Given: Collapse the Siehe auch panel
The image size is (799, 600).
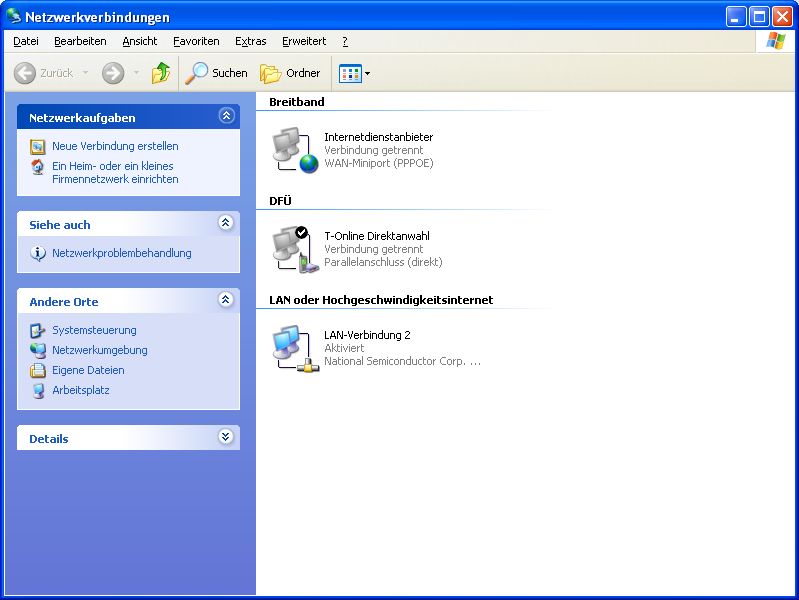Looking at the screenshot, I should pos(226,223).
